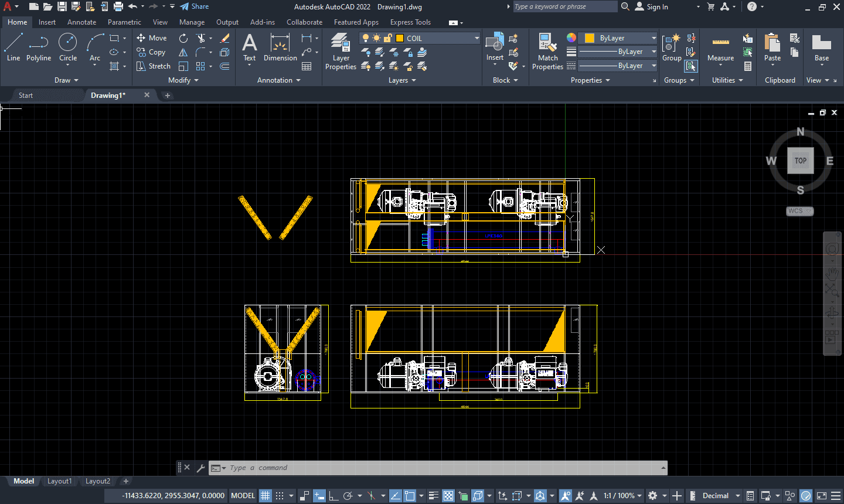The height and width of the screenshot is (504, 844).
Task: Open the Decimal units dropdown
Action: point(721,496)
